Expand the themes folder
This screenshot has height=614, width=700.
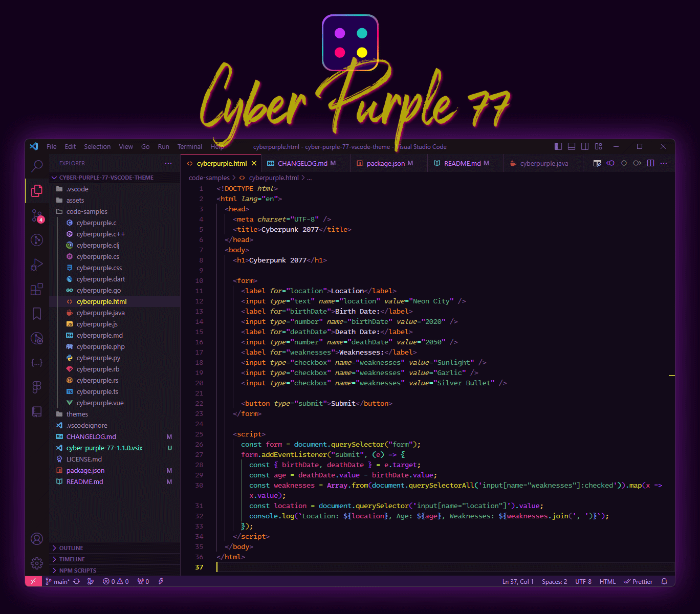click(x=115, y=414)
